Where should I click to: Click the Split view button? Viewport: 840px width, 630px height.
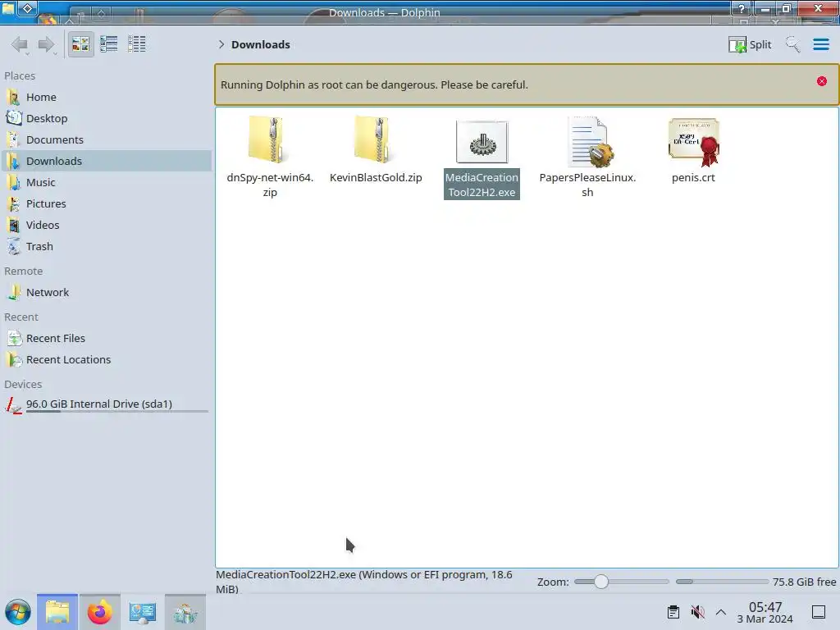(750, 44)
